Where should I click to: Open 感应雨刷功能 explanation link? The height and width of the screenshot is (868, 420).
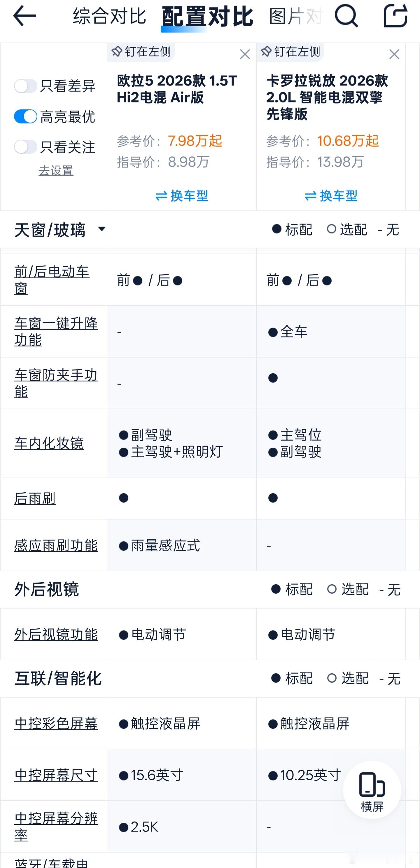pos(56,545)
